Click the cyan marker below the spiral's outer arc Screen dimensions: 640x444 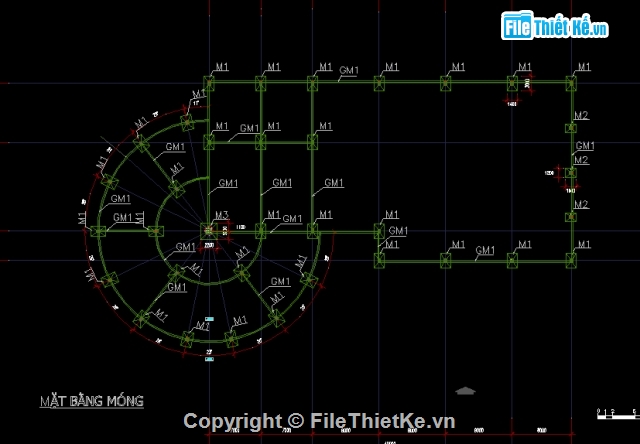pyautogui.click(x=209, y=359)
